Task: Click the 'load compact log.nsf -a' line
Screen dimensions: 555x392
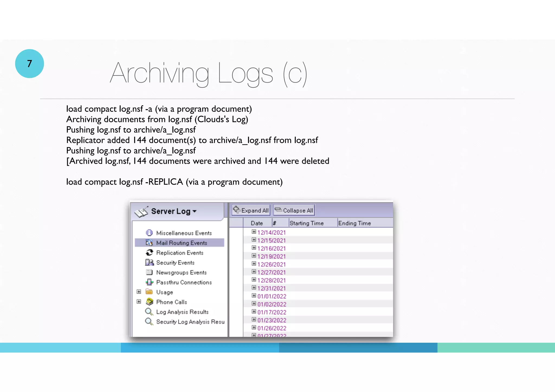Action: pyautogui.click(x=159, y=109)
